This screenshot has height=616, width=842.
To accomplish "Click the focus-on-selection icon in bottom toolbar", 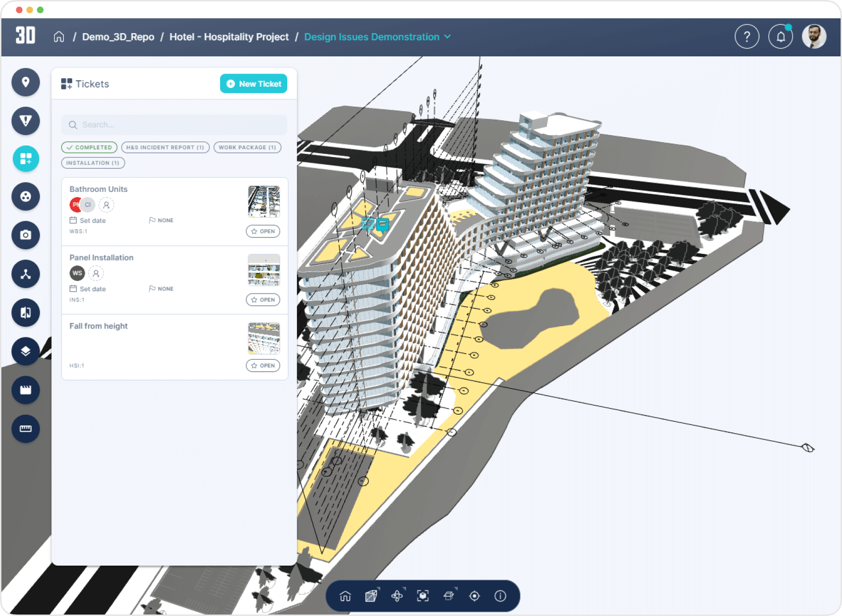I will 423,595.
